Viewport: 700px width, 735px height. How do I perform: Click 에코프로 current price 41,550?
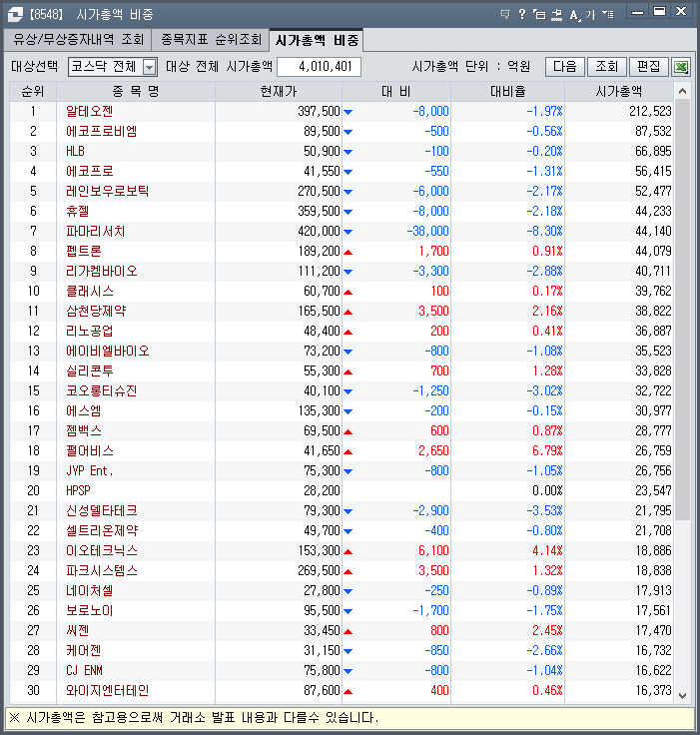[323, 172]
